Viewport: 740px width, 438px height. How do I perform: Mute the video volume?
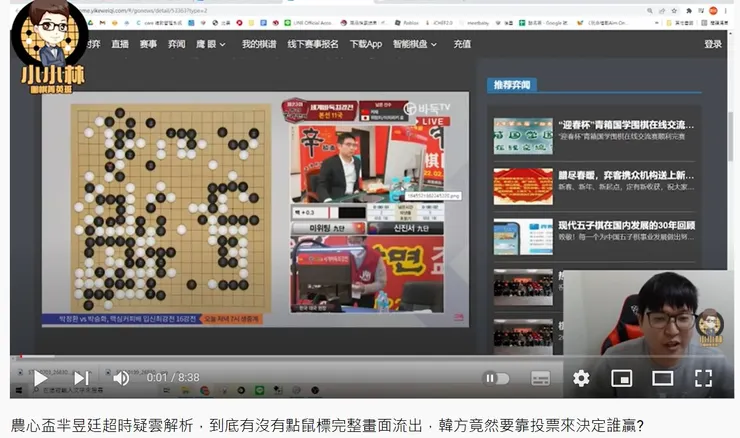point(121,378)
